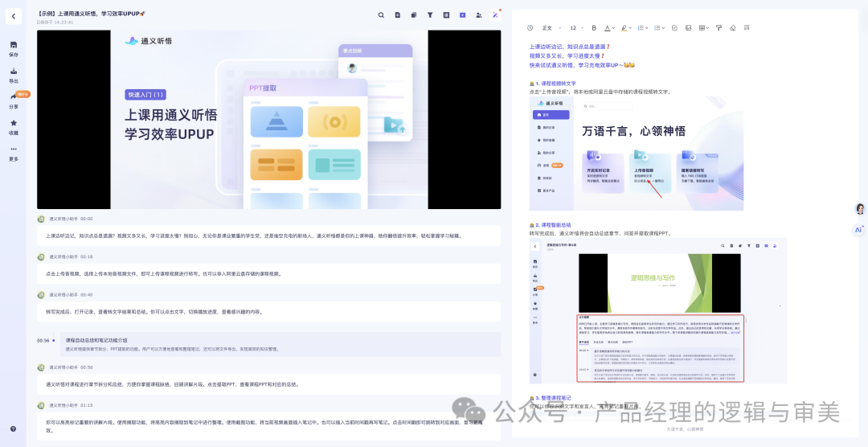868x447 pixels.
Task: Click the video preview thumbnail area
Action: point(269,120)
